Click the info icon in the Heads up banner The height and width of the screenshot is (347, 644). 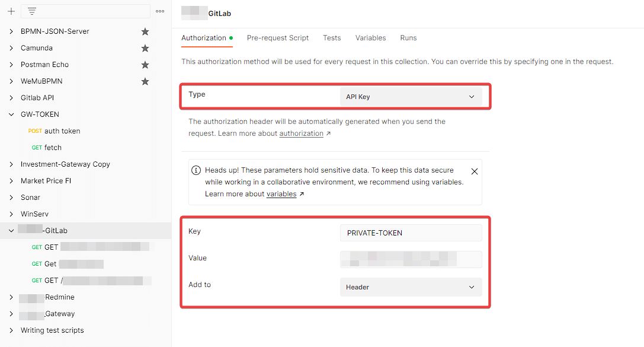click(196, 170)
